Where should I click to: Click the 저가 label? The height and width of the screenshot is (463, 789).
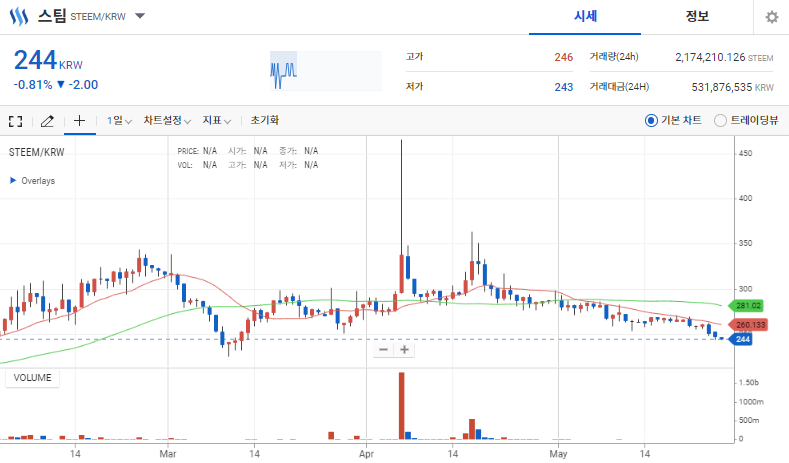(415, 87)
